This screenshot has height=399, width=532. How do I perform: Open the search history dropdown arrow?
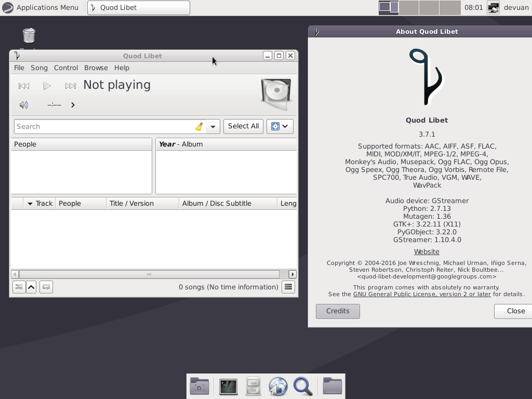pos(212,127)
